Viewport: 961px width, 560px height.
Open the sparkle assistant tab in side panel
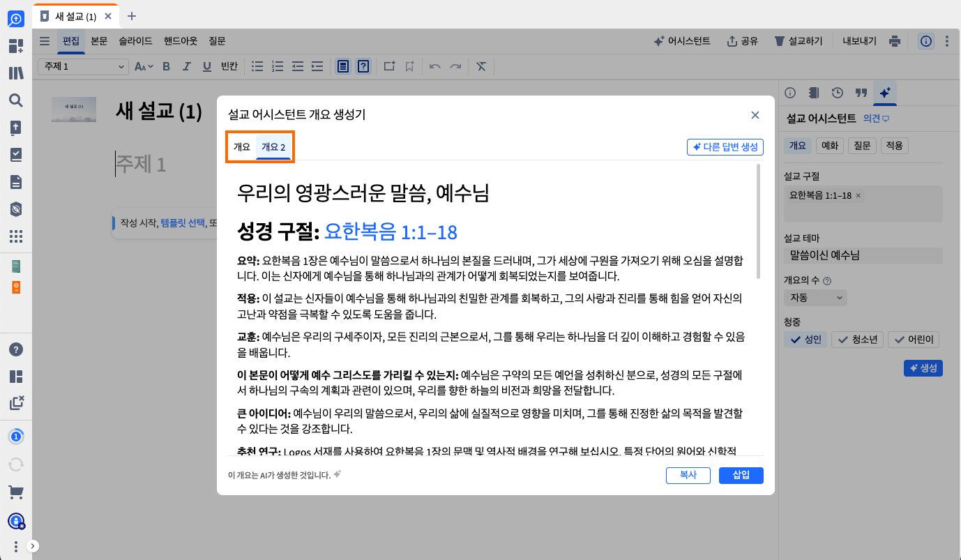pos(885,93)
